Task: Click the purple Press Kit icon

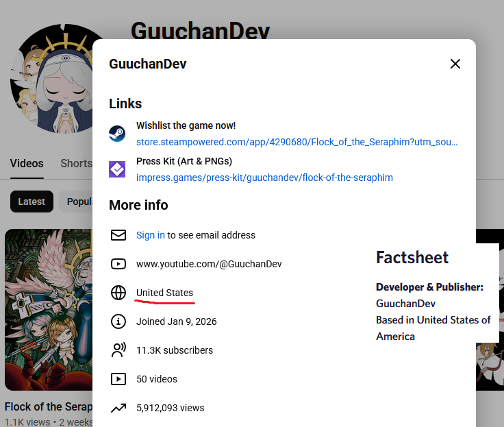Action: [117, 169]
